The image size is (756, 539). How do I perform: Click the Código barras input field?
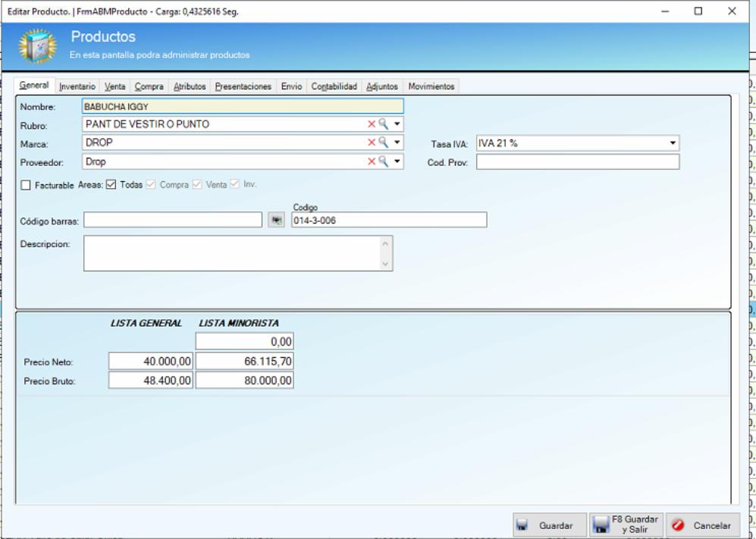click(173, 221)
